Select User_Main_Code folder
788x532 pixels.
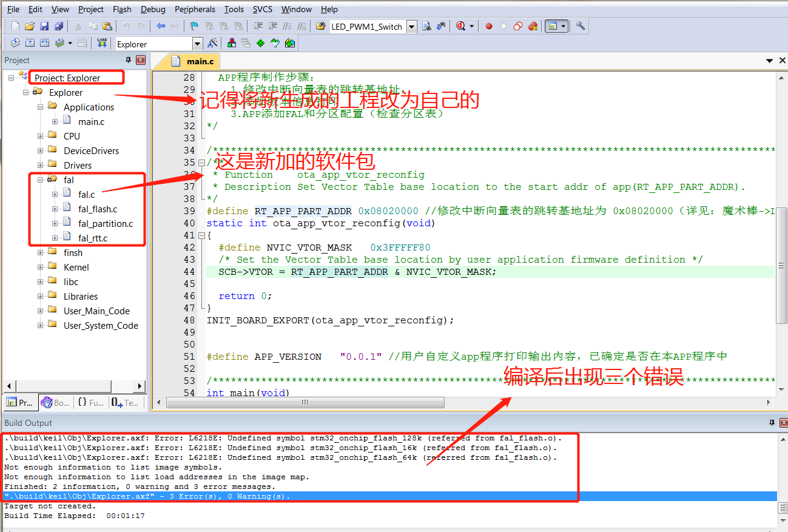(x=96, y=311)
